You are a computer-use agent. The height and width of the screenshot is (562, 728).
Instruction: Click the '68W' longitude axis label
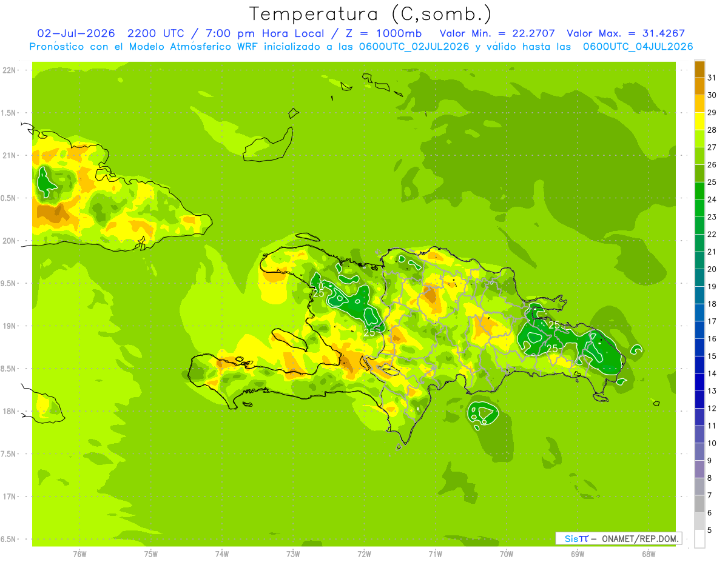tap(649, 554)
